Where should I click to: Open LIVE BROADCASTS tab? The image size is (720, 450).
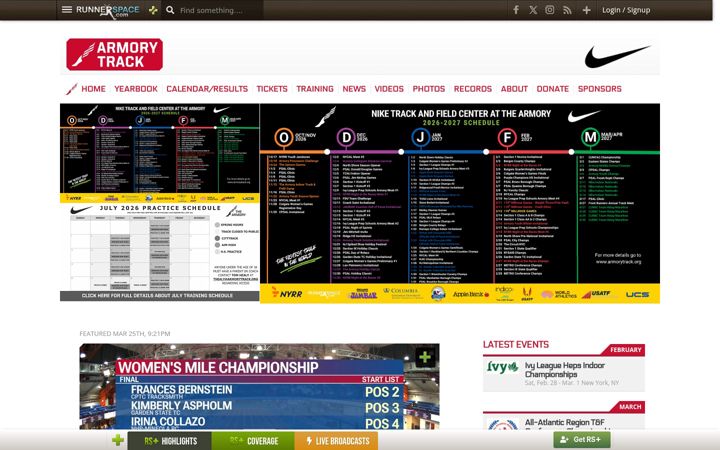(337, 441)
